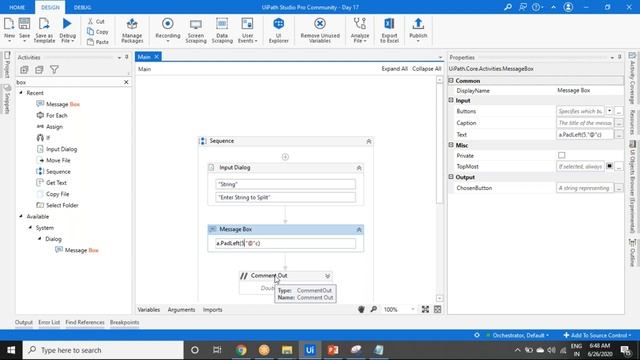Open User Events menu
This screenshot has width=640, height=360.
247,30
